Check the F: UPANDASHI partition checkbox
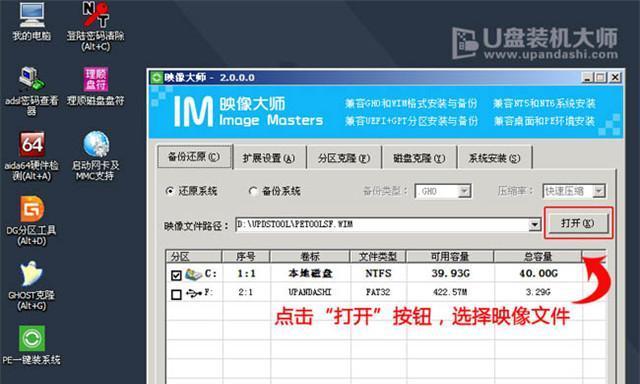 pos(176,294)
